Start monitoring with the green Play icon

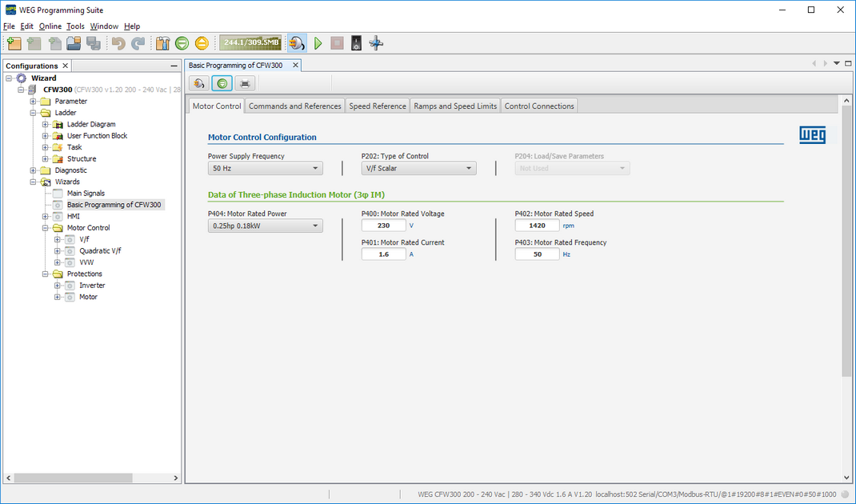click(x=318, y=42)
